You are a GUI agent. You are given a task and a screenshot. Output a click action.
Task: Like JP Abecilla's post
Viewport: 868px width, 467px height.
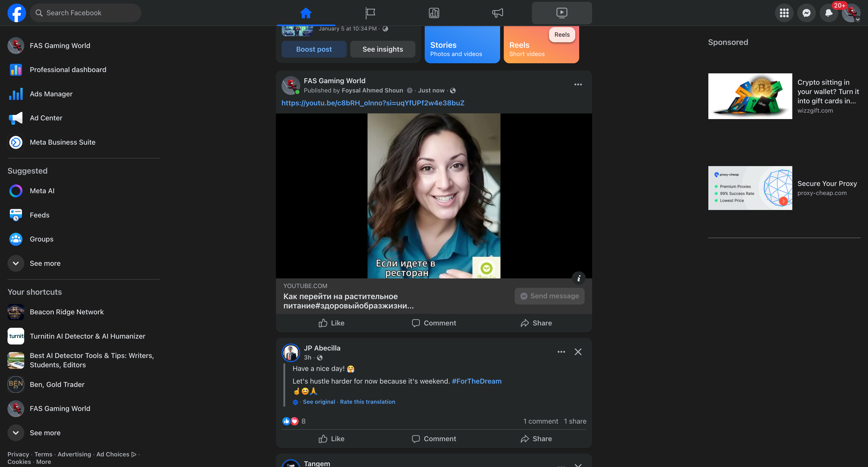331,439
